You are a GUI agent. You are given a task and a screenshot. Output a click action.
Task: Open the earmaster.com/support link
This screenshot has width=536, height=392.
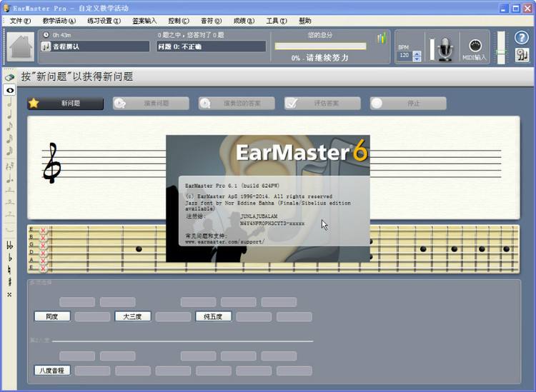pos(224,242)
